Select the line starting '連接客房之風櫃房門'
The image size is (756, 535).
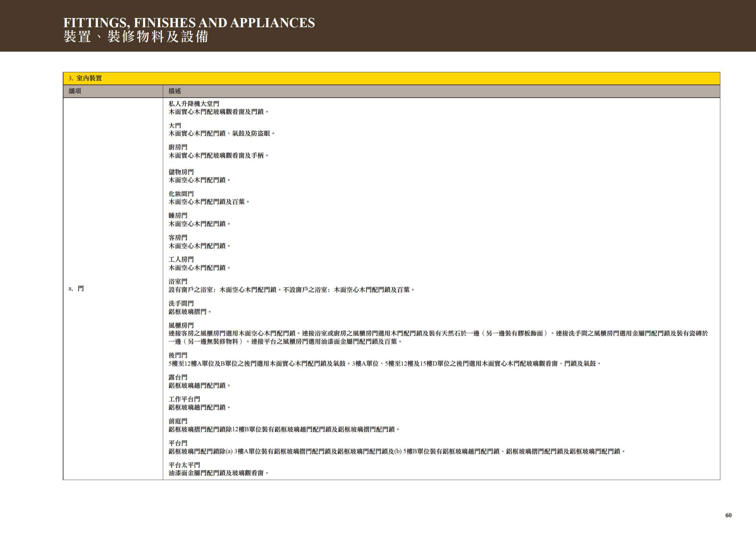(438, 333)
